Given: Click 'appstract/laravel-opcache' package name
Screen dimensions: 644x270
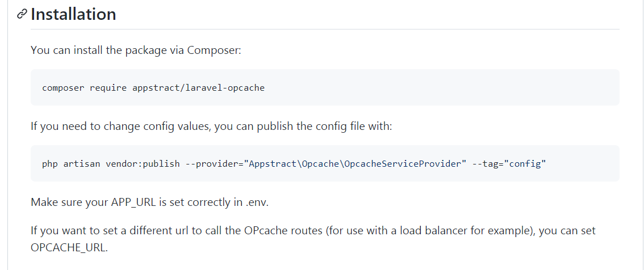Looking at the screenshot, I should [198, 88].
